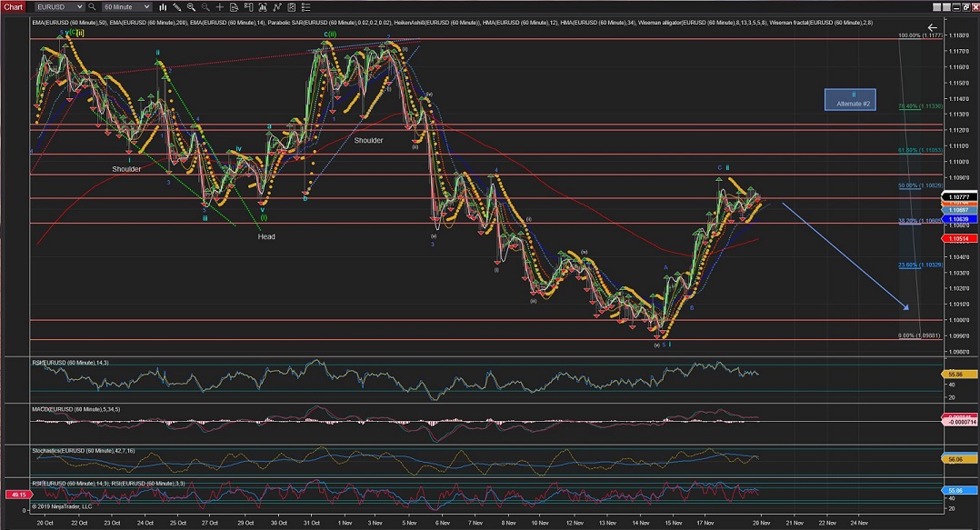
Task: Open the Indicators icon
Action: 277,7
